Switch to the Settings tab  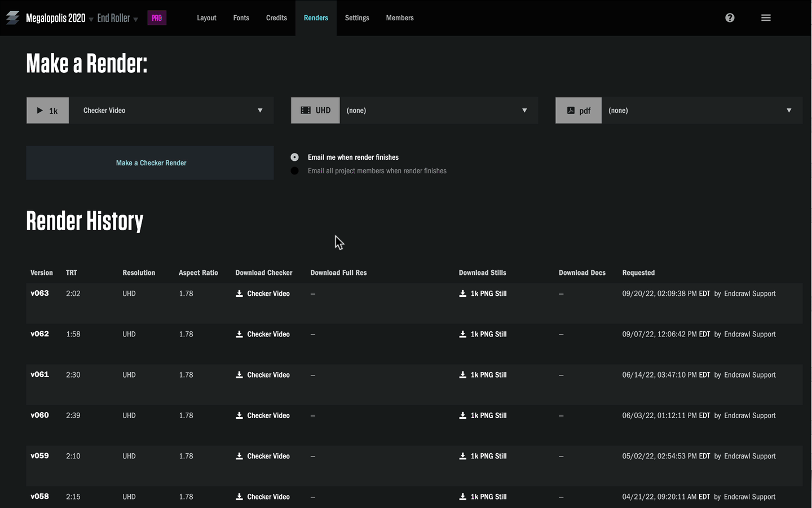coord(357,18)
